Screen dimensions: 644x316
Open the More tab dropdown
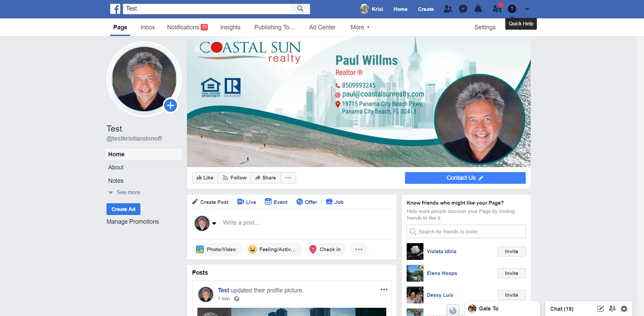tap(360, 27)
